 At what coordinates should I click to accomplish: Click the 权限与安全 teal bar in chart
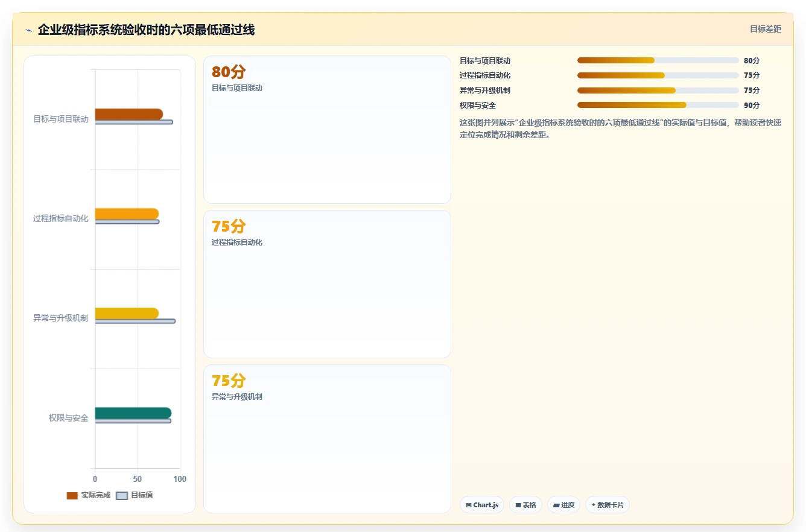tap(133, 413)
